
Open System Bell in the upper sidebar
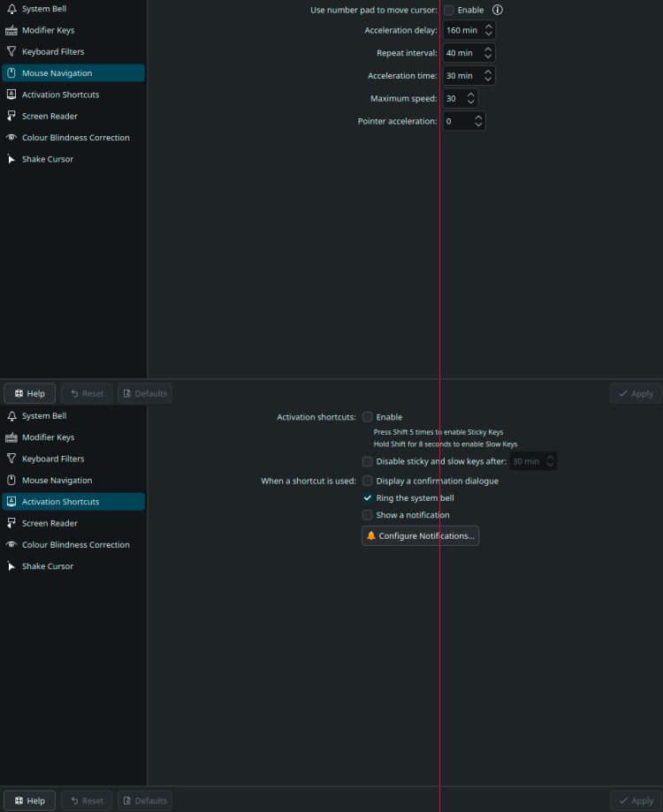point(44,9)
